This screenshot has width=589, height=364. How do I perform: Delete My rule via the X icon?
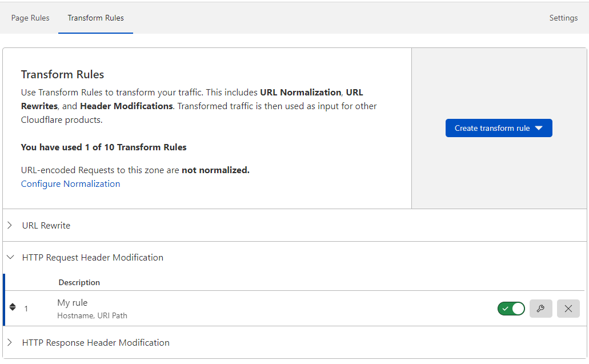click(568, 308)
